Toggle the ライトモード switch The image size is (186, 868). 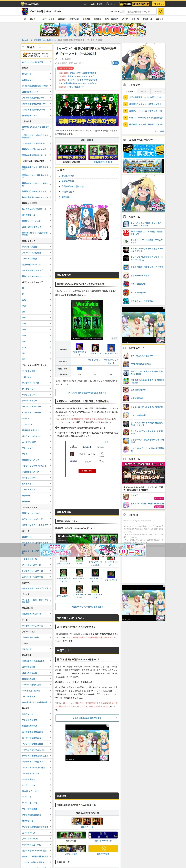click(122, 11)
